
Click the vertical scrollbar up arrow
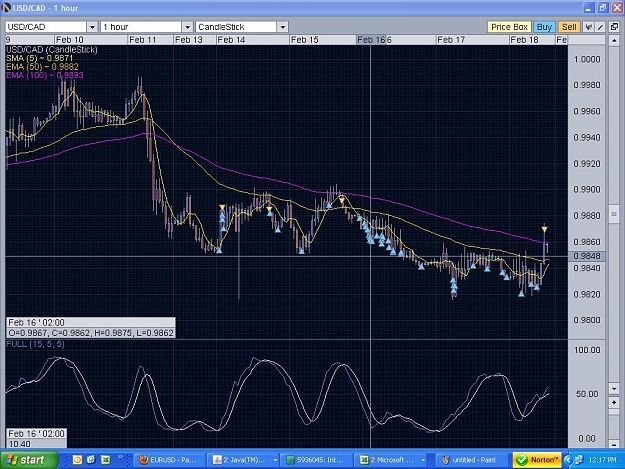tap(613, 40)
